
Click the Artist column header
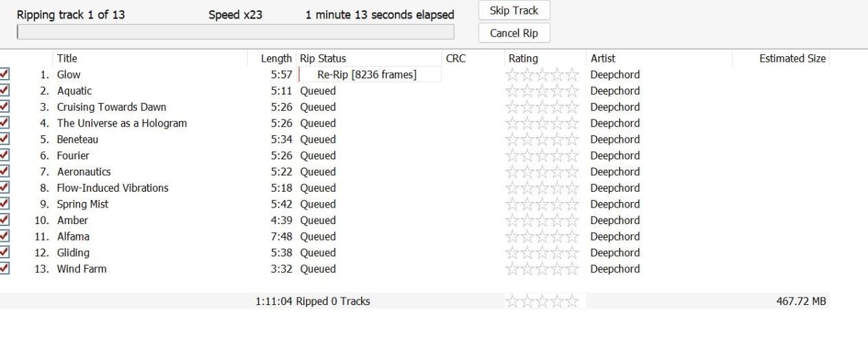[x=603, y=58]
